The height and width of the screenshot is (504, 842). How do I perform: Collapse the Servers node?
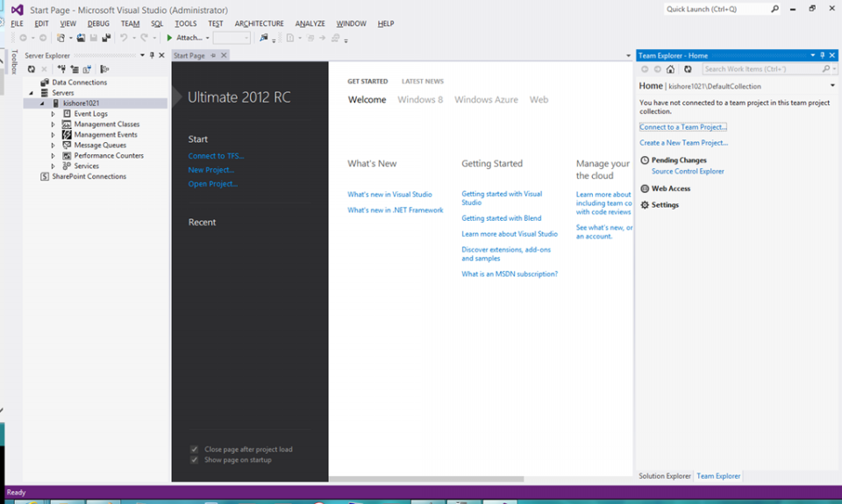[x=32, y=93]
